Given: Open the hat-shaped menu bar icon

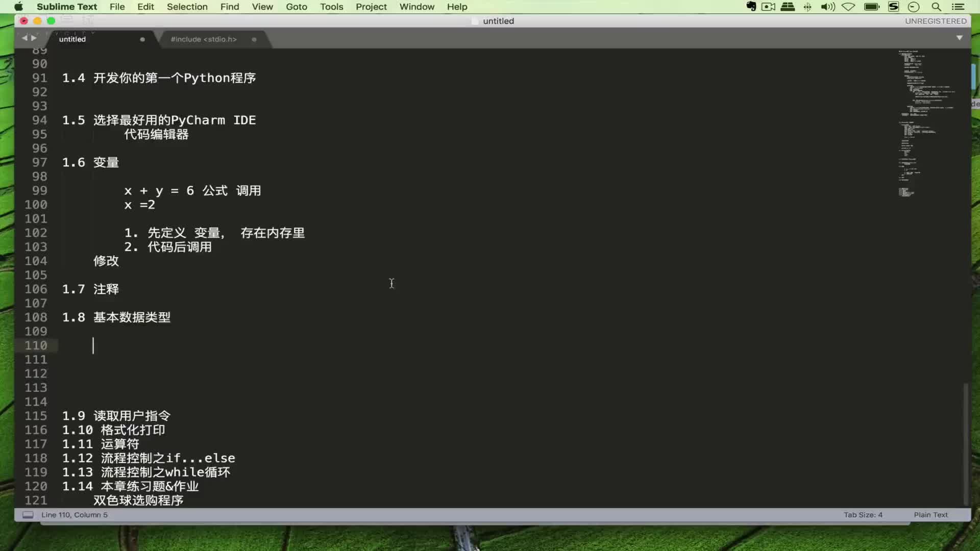Looking at the screenshot, I should pos(788,7).
